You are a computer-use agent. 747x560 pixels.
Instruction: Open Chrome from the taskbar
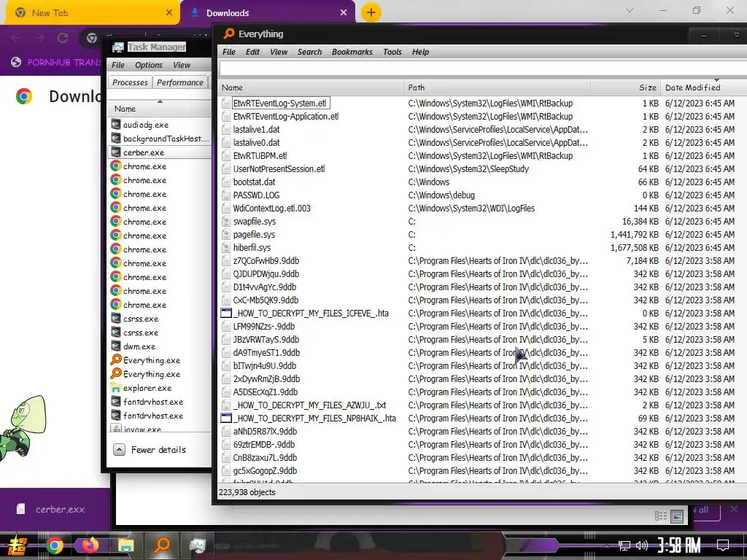click(54, 545)
